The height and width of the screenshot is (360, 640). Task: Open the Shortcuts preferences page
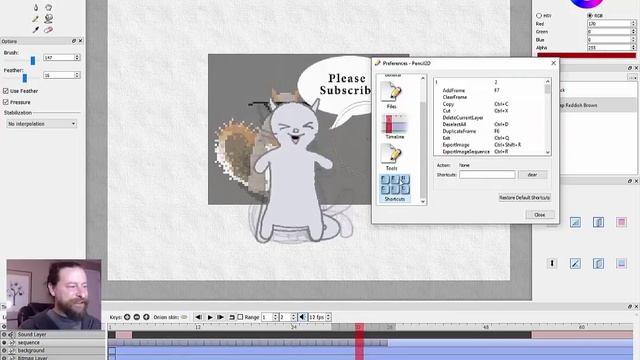coord(394,188)
